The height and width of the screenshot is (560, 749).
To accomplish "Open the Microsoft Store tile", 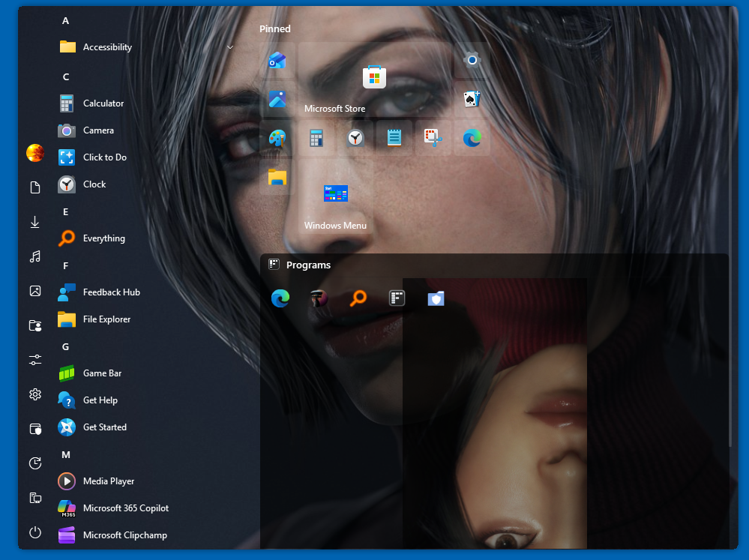I will 375,79.
